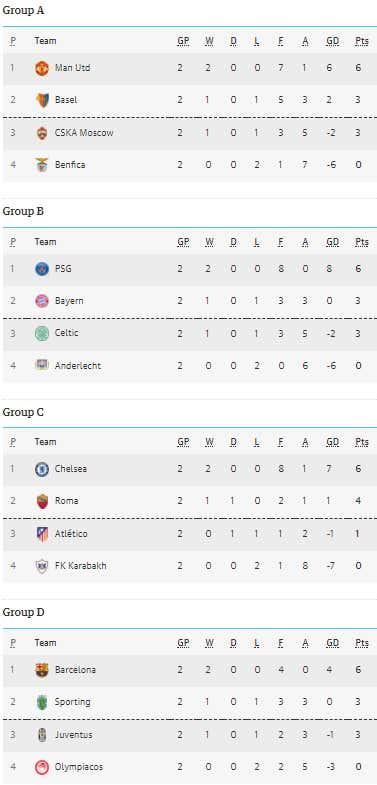The height and width of the screenshot is (785, 377).
Task: Click the Bayern club crest
Action: pos(42,301)
